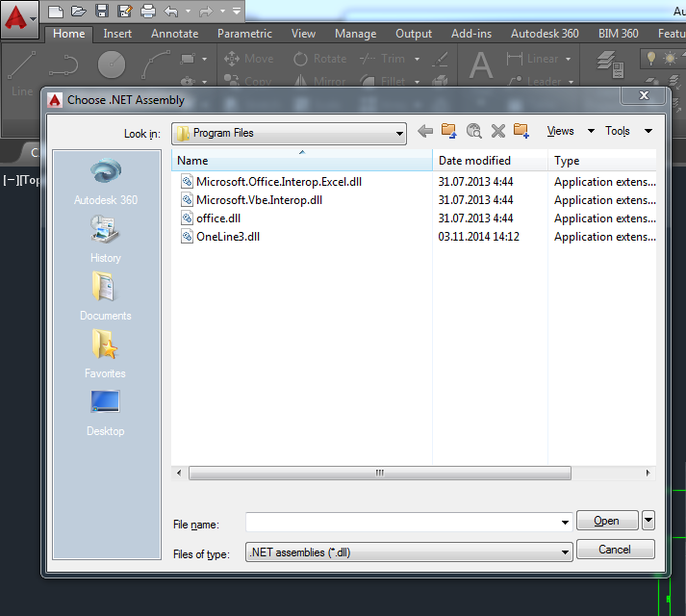Switch to the Parametric ribbon tab
Image resolution: width=686 pixels, height=616 pixels.
(244, 34)
